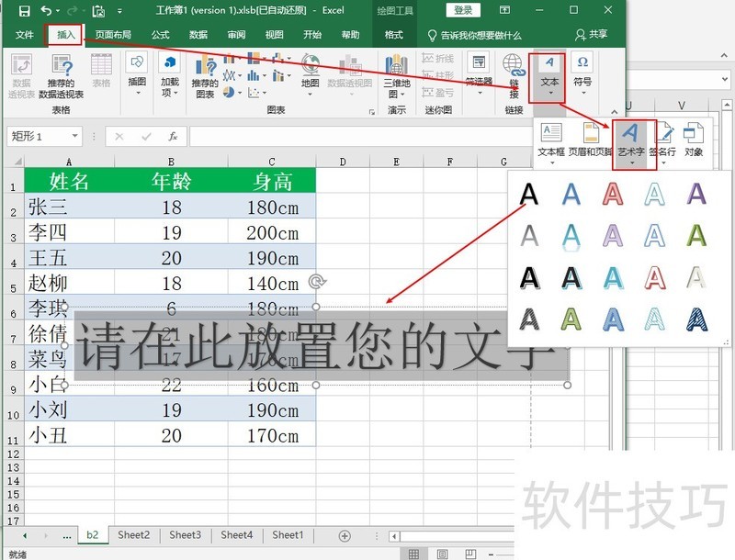Click the 登录 sign-in button
The image size is (735, 560).
[463, 11]
